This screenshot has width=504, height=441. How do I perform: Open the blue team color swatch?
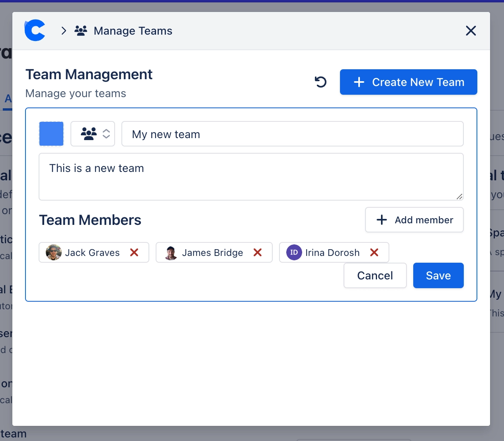(x=51, y=134)
